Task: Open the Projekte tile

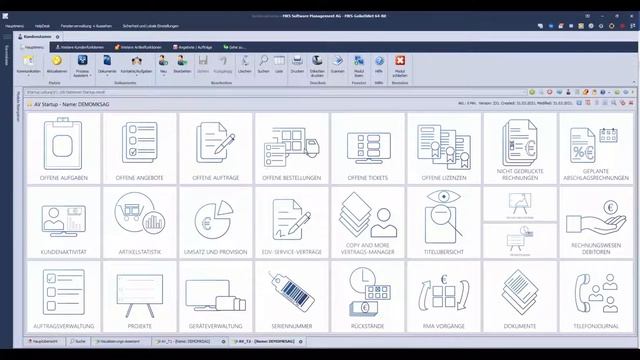Action: pyautogui.click(x=140, y=297)
